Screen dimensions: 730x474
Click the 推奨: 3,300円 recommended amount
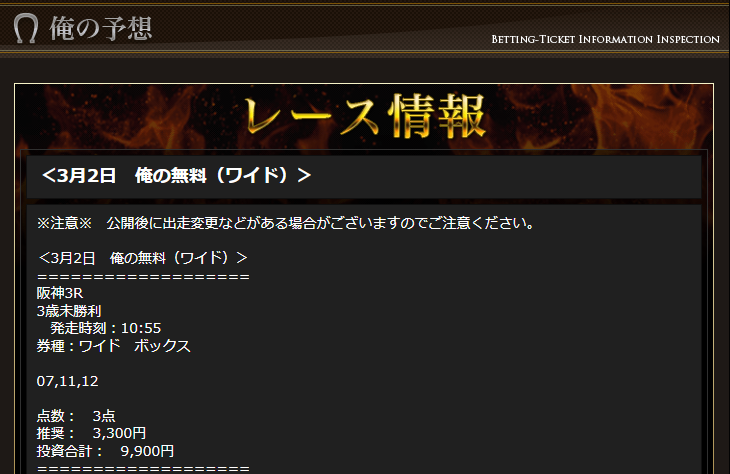[91, 433]
